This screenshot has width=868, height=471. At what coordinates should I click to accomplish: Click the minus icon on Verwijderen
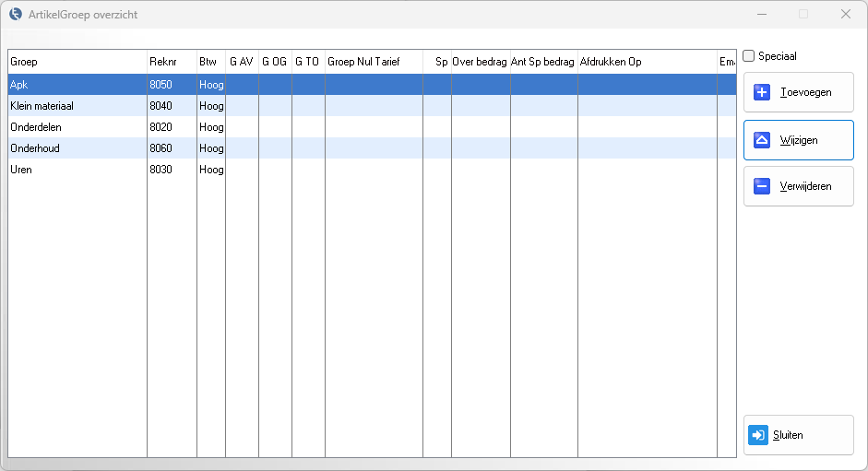point(762,186)
